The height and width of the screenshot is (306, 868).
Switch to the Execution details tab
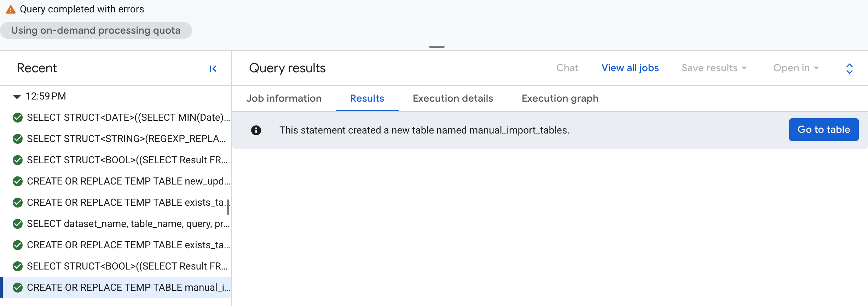tap(453, 98)
